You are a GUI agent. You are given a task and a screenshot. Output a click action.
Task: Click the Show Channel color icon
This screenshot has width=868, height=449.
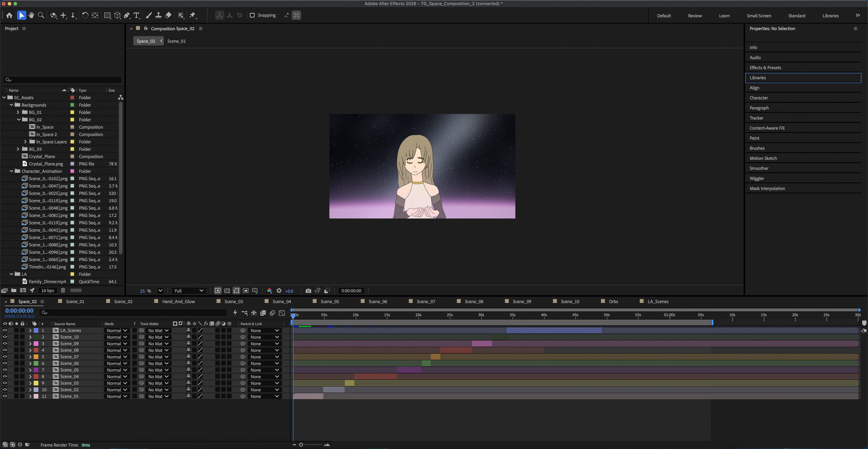[269, 291]
